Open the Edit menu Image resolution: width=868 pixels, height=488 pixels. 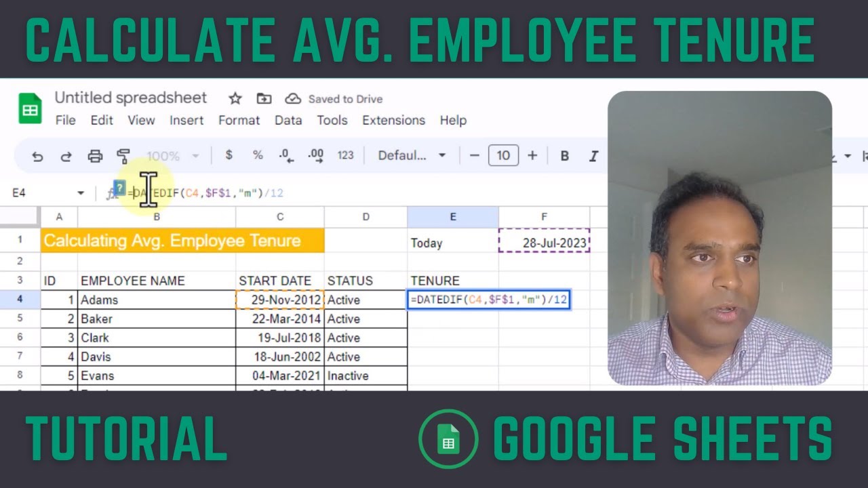tap(102, 120)
